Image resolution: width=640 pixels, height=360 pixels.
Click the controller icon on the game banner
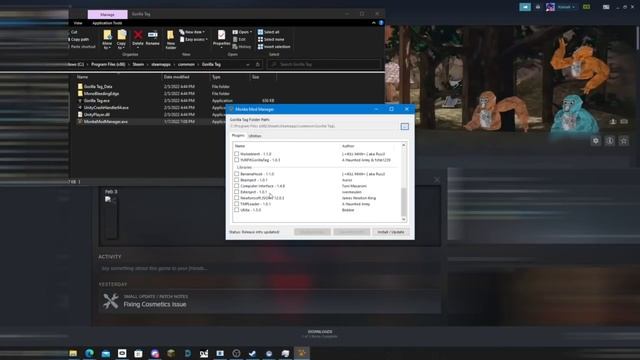point(624,122)
